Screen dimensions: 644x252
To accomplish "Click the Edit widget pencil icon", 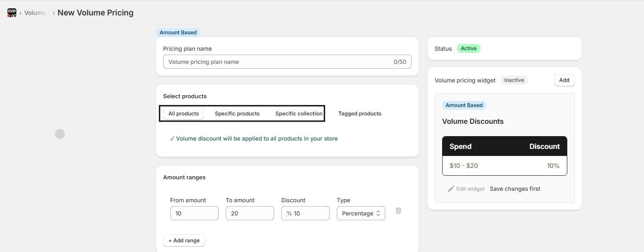I will [451, 189].
